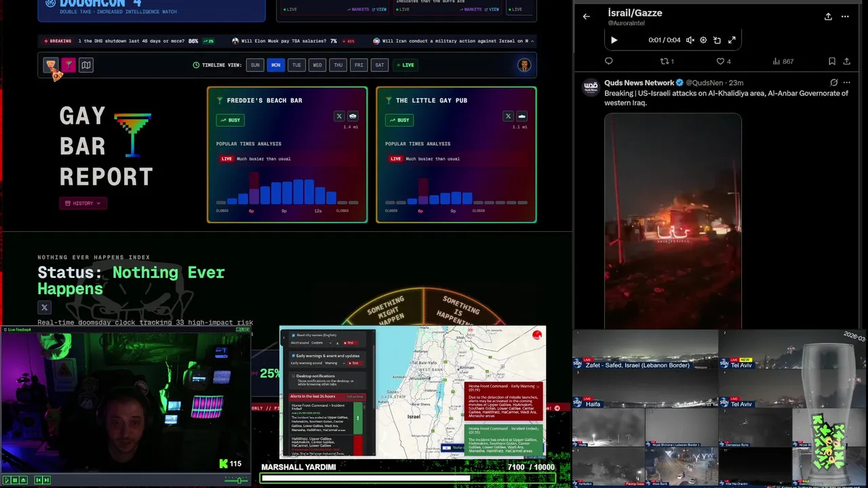
Task: Open more menu on Quds News Network tweet
Action: [847, 83]
